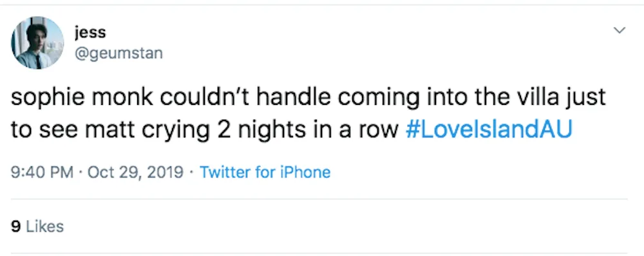Open the 9:40 PM timestamp
The height and width of the screenshot is (256, 644).
point(42,172)
